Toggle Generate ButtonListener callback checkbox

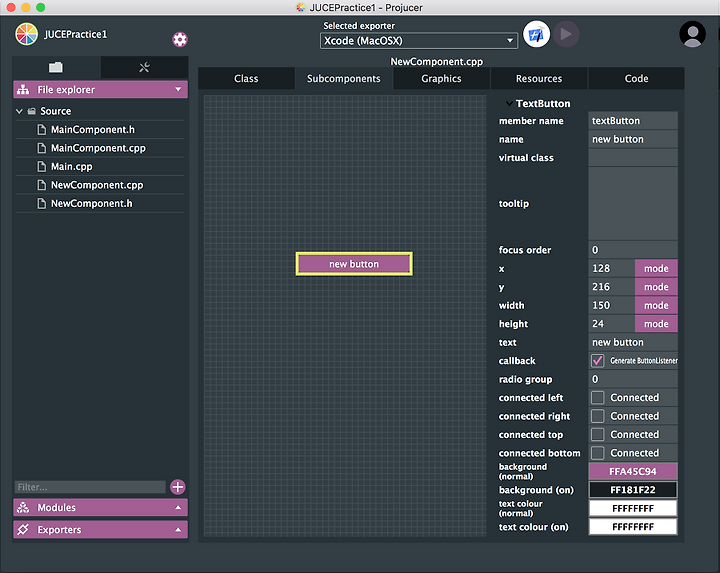[x=597, y=361]
